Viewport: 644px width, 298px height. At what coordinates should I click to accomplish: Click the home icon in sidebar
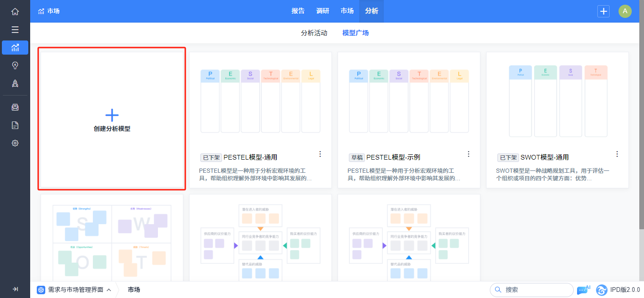15,12
